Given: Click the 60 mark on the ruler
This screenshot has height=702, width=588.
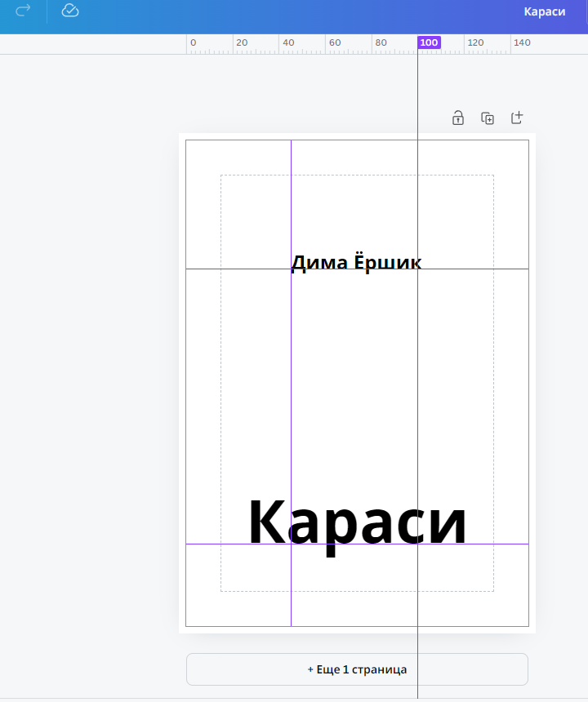Looking at the screenshot, I should pyautogui.click(x=335, y=42).
